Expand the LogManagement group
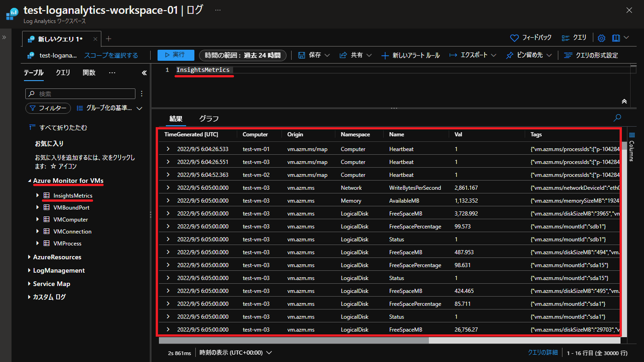The width and height of the screenshot is (644, 362). coord(30,271)
